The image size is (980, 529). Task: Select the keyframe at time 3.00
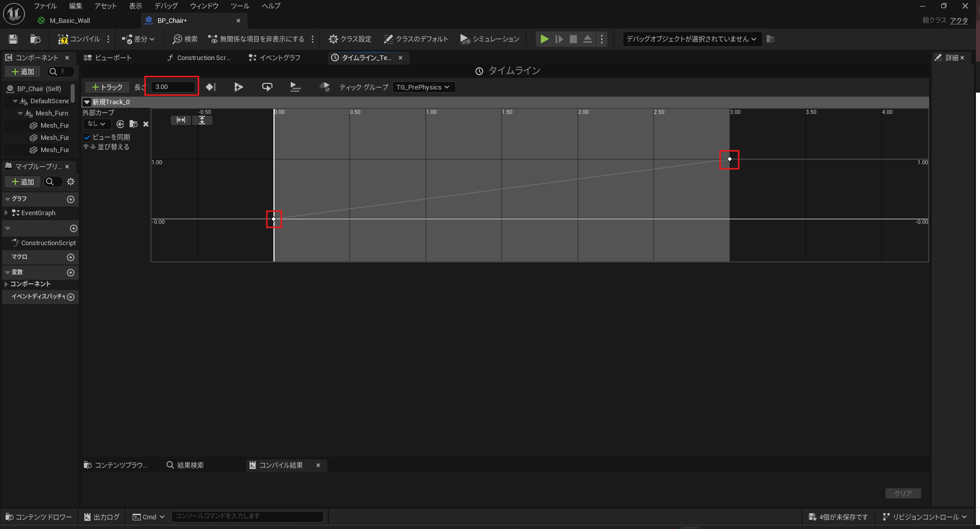729,159
